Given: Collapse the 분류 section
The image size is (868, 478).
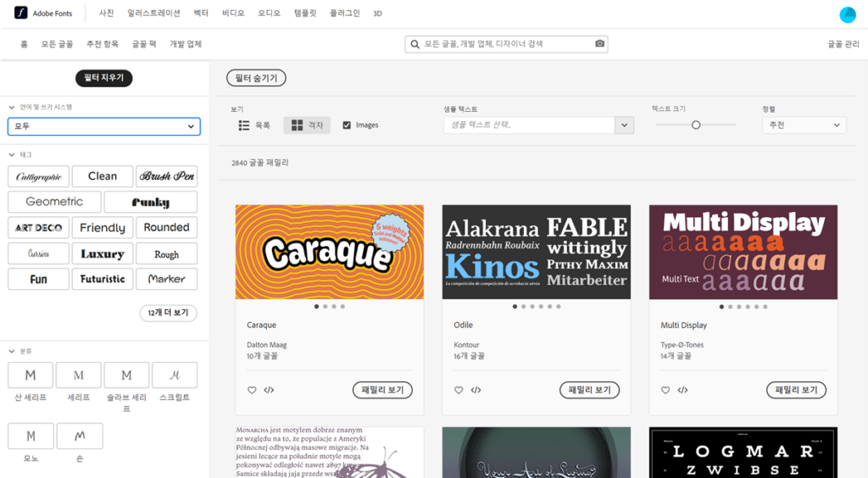Looking at the screenshot, I should (12, 352).
